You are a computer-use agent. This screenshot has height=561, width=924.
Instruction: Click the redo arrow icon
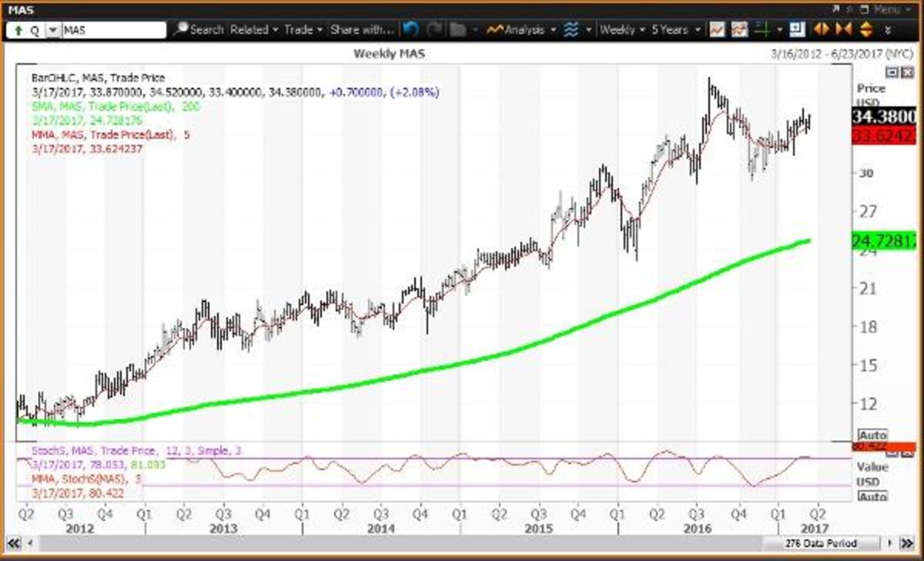434,30
